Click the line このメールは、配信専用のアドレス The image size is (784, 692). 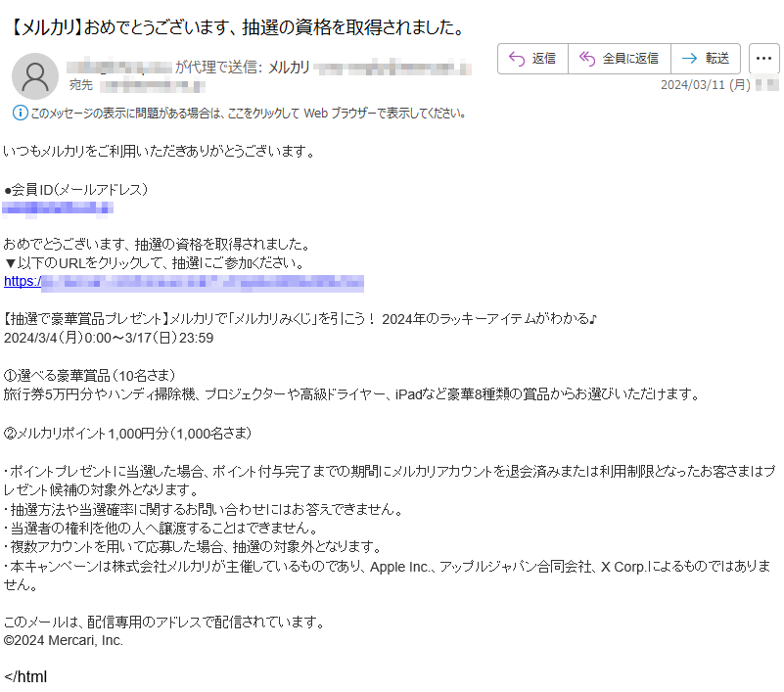coord(164,622)
